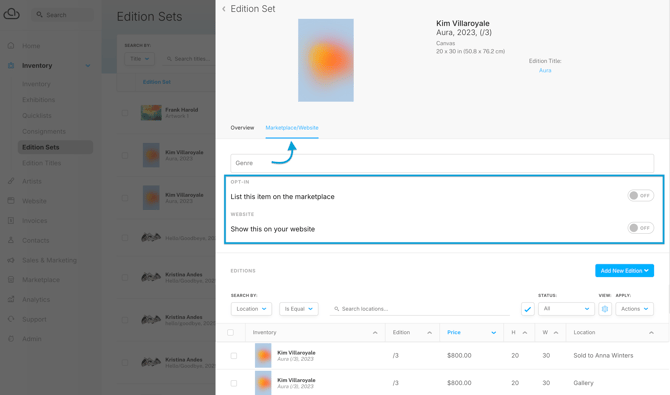The height and width of the screenshot is (395, 670).
Task: Sort by W column arrow
Action: [x=556, y=333]
